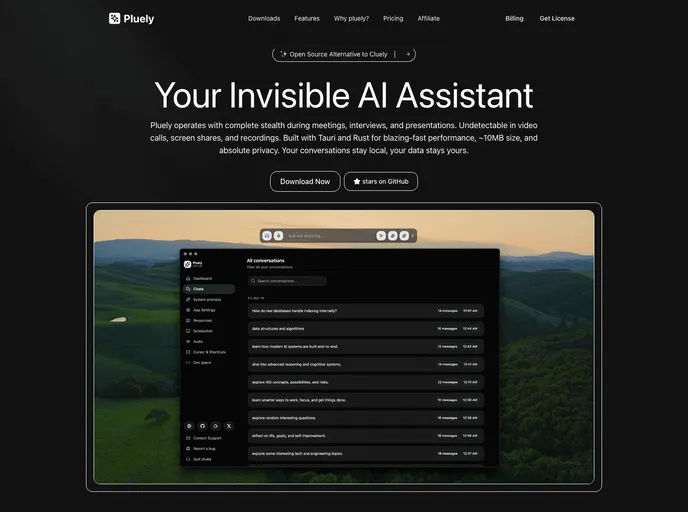Go to the Features nav item
688x512 pixels.
coord(307,18)
